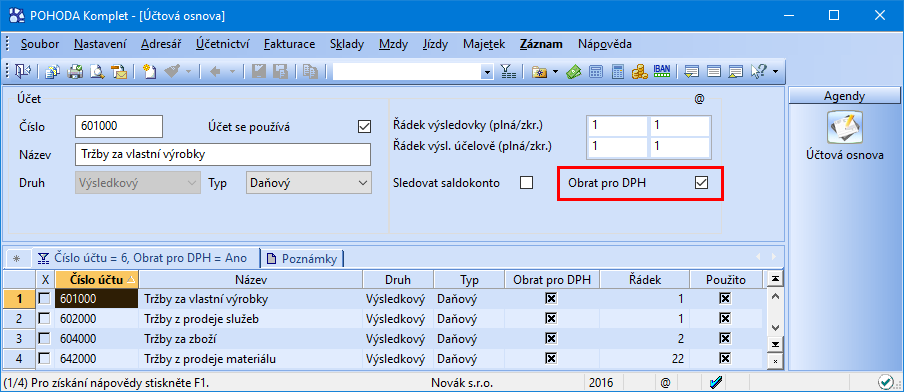Click the middle panel layout toolbar icon
The image size is (904, 392).
[x=714, y=71]
